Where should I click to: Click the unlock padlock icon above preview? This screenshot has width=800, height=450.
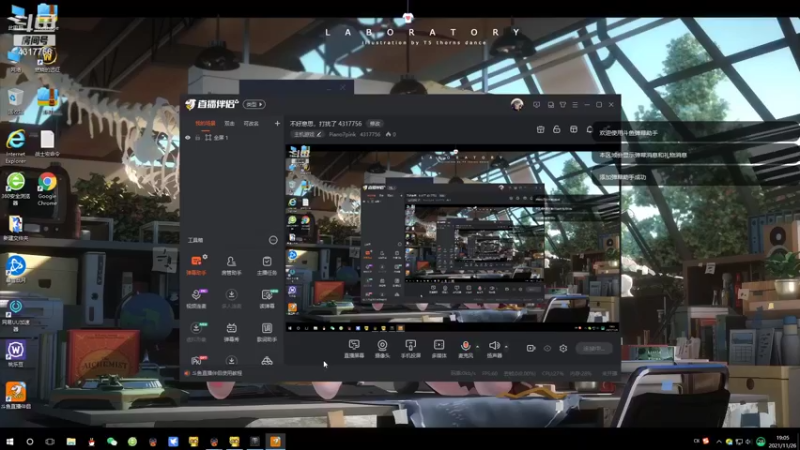[557, 130]
